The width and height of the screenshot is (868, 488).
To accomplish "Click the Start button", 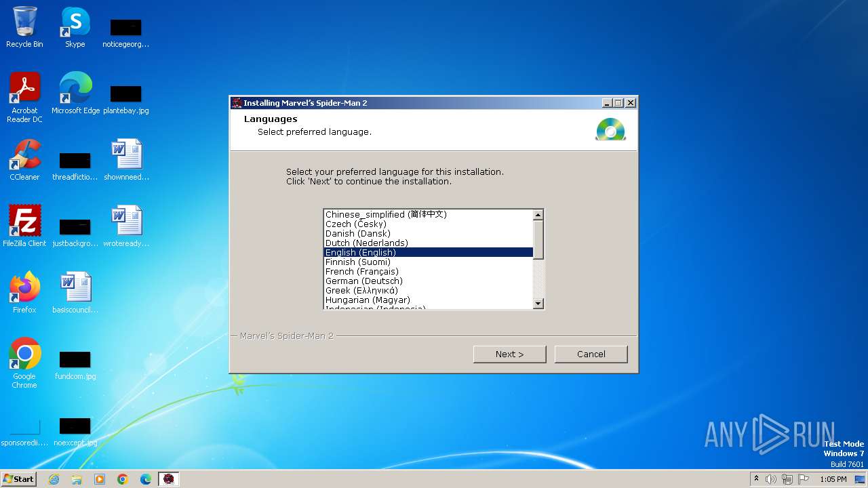I will (x=19, y=479).
